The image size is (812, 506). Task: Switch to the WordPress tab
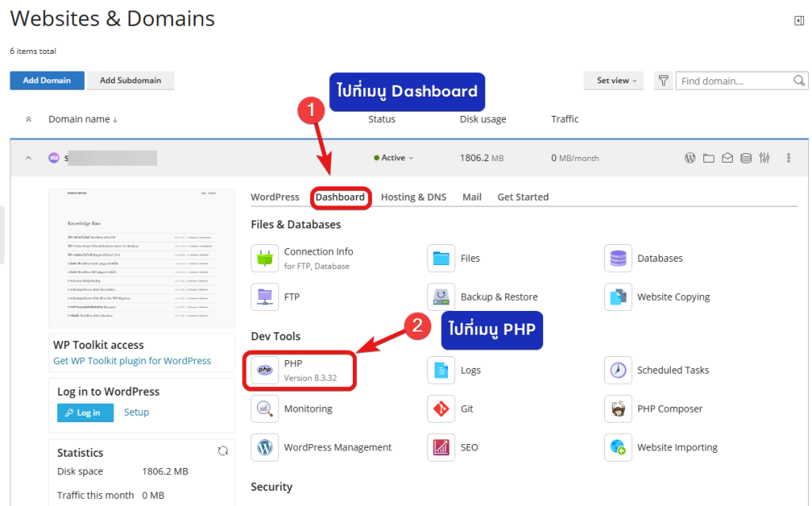pyautogui.click(x=275, y=197)
